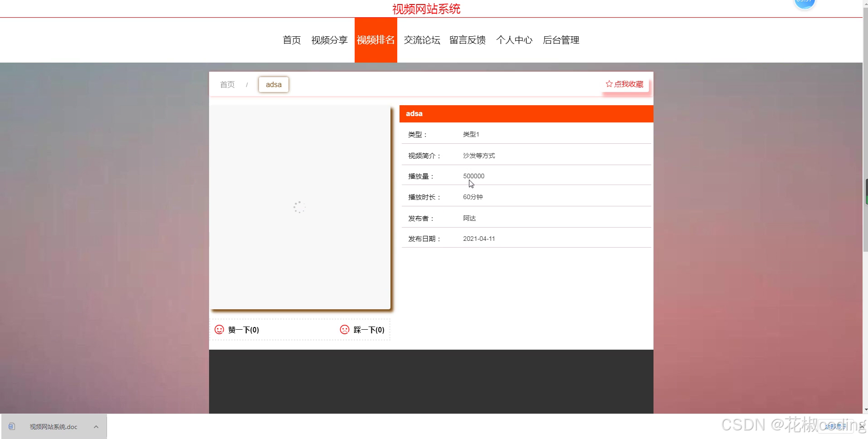This screenshot has width=868, height=439.
Task: Open the user avatar at top right
Action: pos(804,4)
